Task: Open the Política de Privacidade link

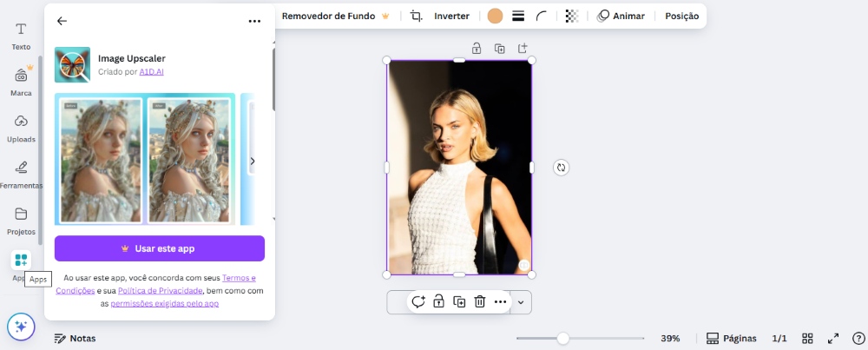Action: (160, 291)
